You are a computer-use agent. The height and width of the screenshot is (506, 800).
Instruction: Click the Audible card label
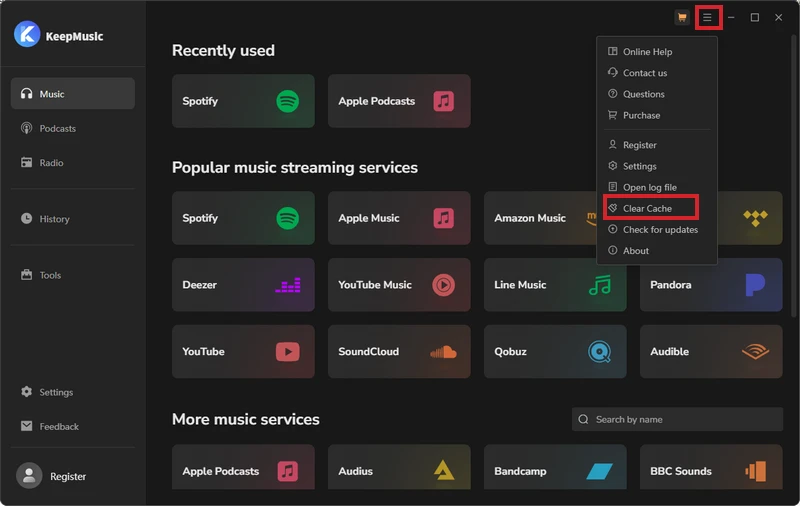(x=669, y=351)
